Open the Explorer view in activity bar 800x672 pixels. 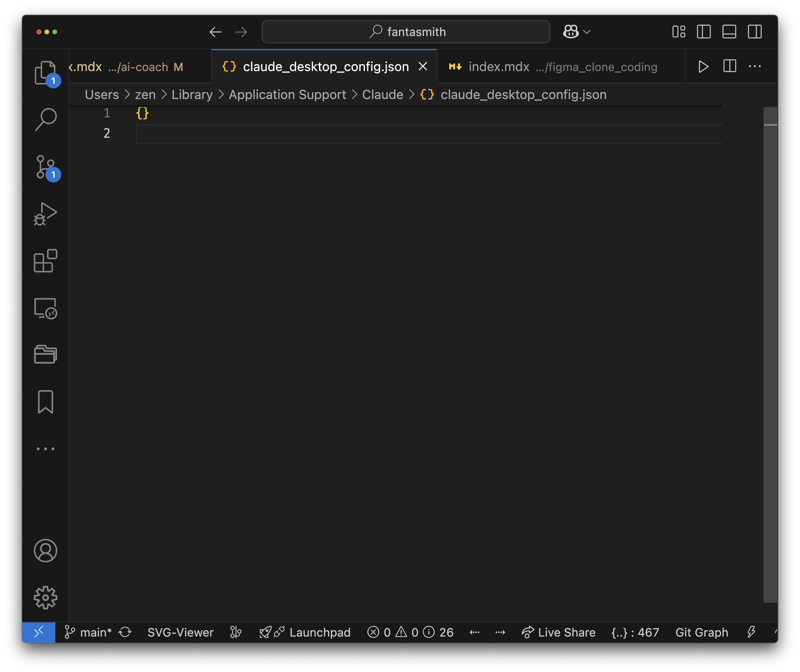click(45, 72)
